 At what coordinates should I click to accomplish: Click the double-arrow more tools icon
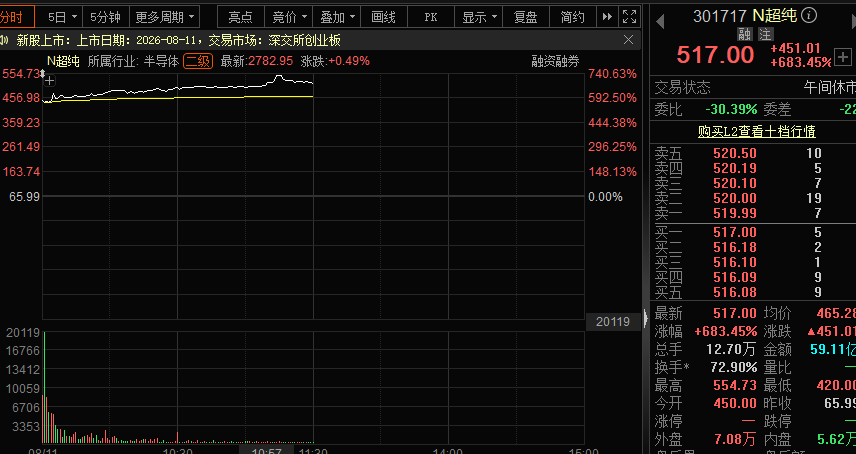click(607, 17)
